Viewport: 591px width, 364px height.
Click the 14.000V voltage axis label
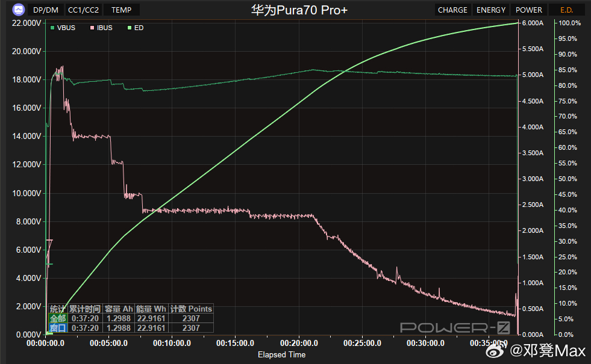point(27,136)
